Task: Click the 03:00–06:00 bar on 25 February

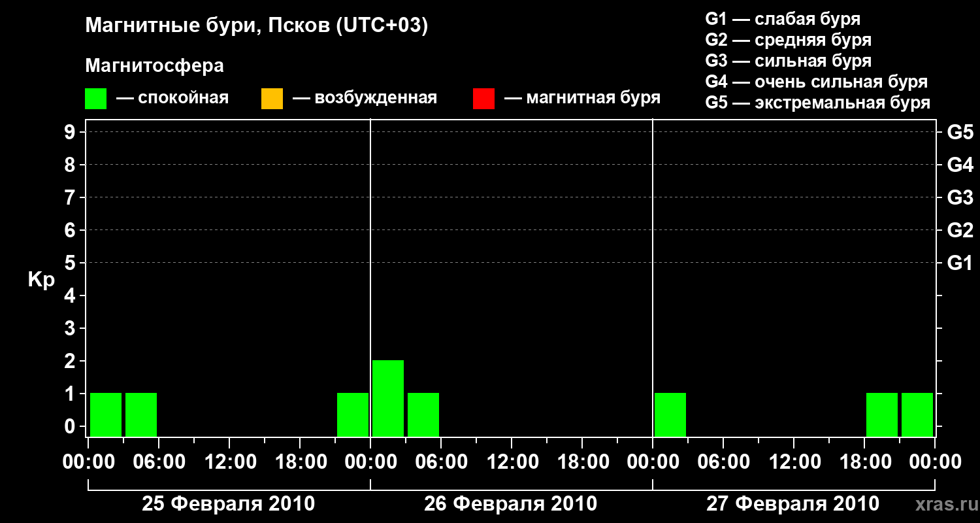Action: (141, 414)
